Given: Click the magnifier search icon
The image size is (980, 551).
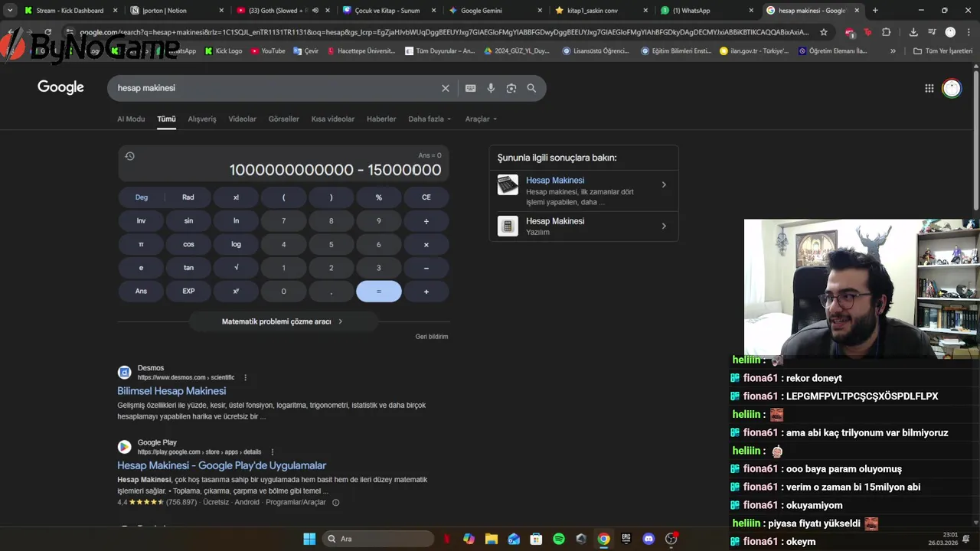Looking at the screenshot, I should click(531, 88).
